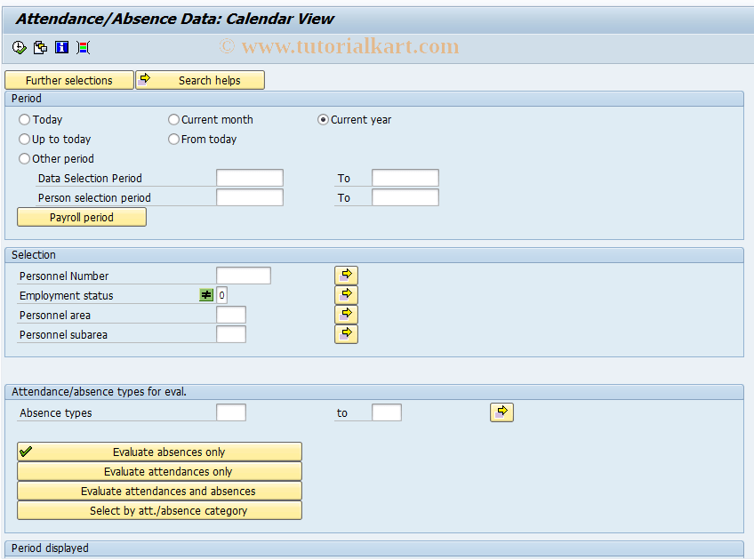This screenshot has height=560, width=754.
Task: Choose Evaluate attendances and absences
Action: tap(160, 492)
